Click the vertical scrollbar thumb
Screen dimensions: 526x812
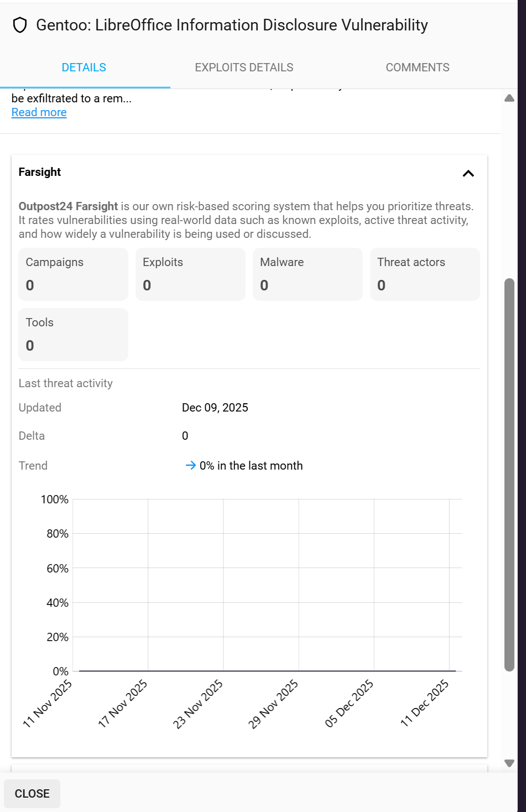(509, 475)
